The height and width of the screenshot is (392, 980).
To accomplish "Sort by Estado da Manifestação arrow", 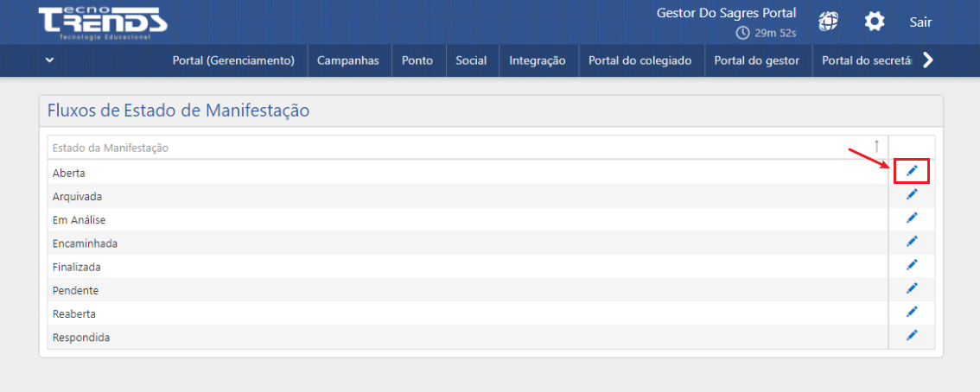I will [876, 147].
